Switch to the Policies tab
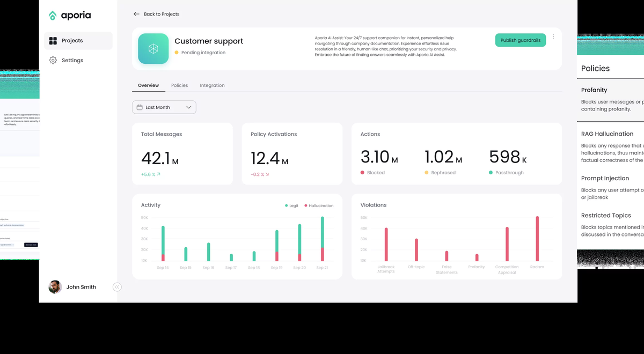 (179, 85)
